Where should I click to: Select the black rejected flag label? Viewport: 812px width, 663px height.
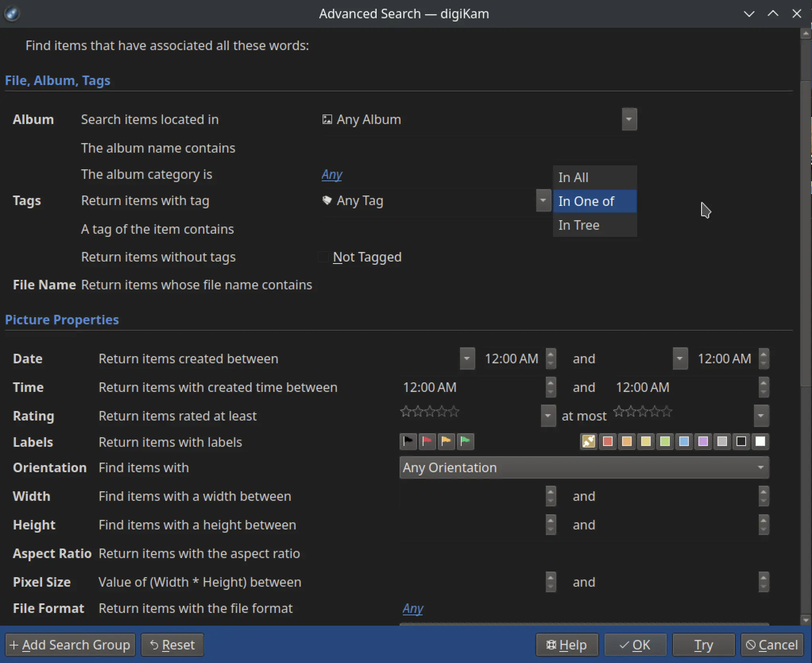click(x=408, y=442)
